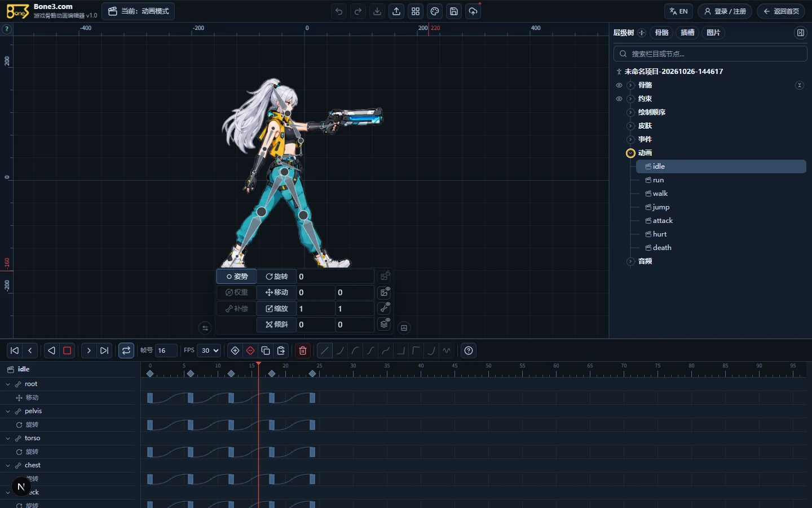This screenshot has width=812, height=508.
Task: Click the swap arrows icon beside transform panel
Action: click(205, 328)
